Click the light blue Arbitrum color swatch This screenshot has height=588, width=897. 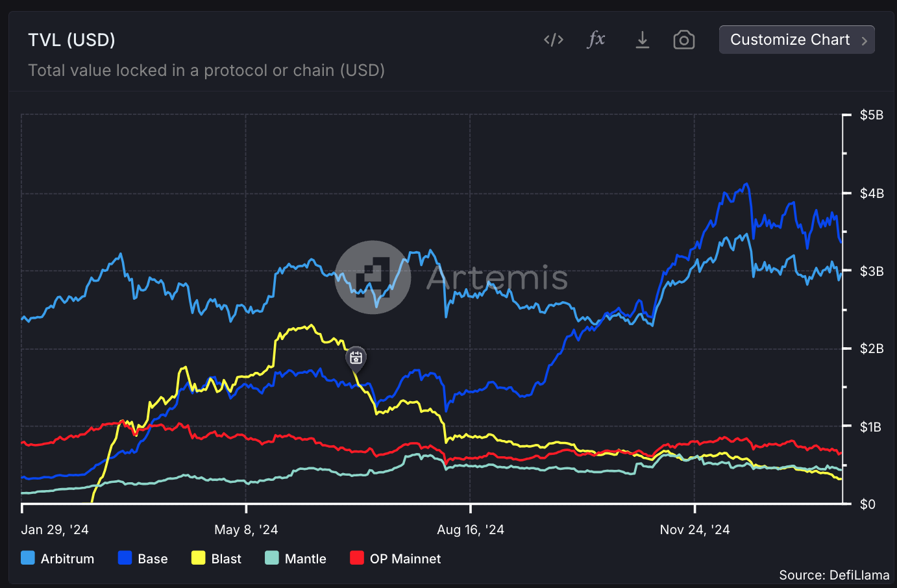pyautogui.click(x=28, y=557)
